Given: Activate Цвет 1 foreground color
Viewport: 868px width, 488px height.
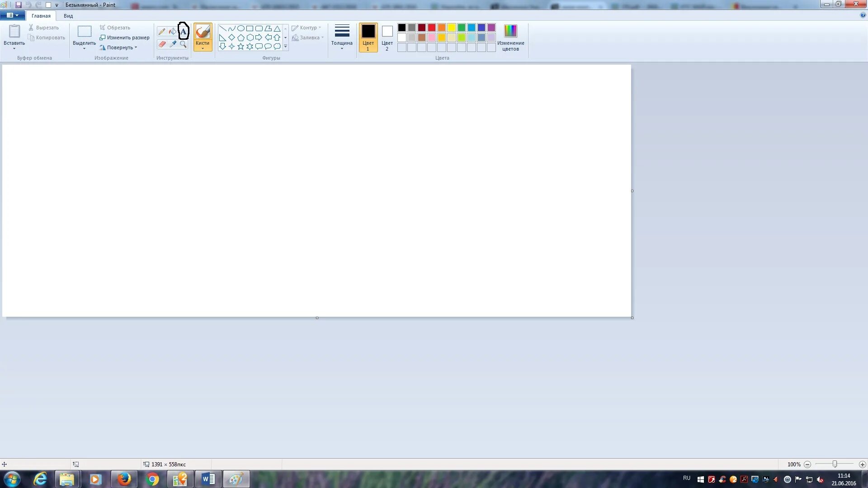Looking at the screenshot, I should [x=368, y=38].
